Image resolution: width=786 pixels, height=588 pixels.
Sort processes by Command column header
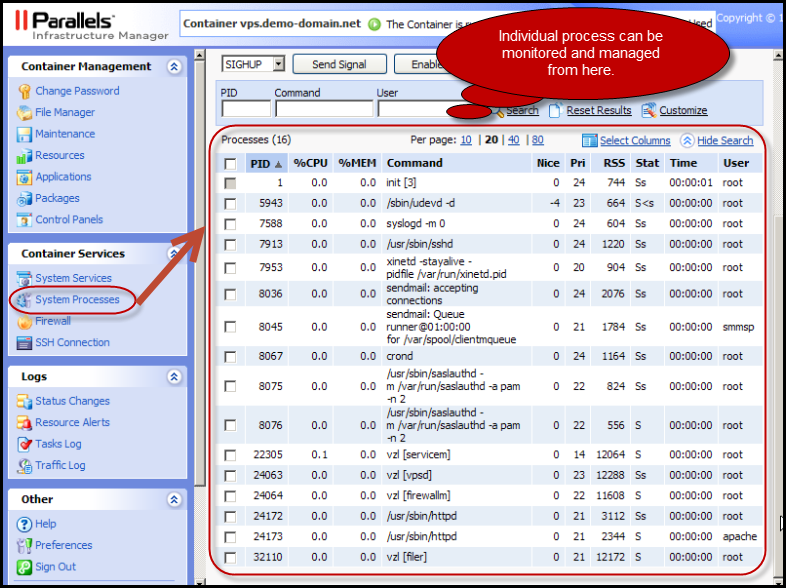[457, 163]
